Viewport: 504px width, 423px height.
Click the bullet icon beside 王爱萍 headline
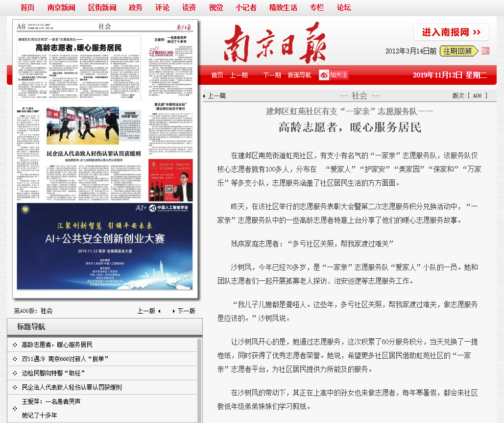[15, 408]
